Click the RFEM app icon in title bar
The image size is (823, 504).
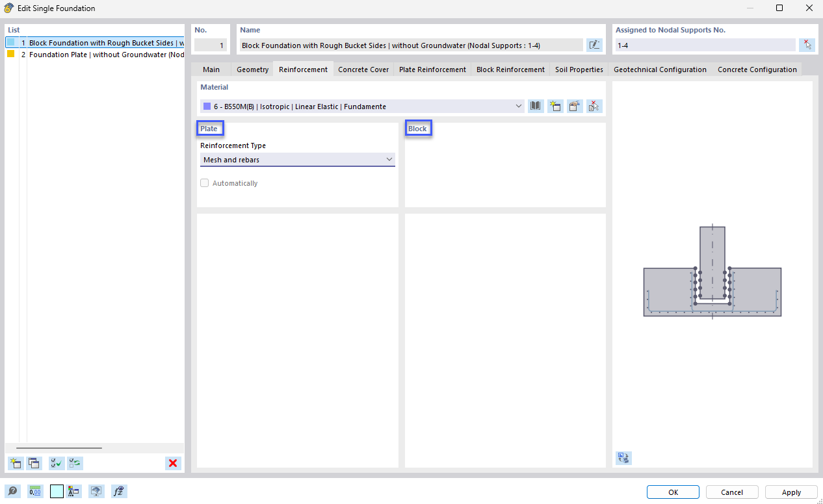(8, 8)
